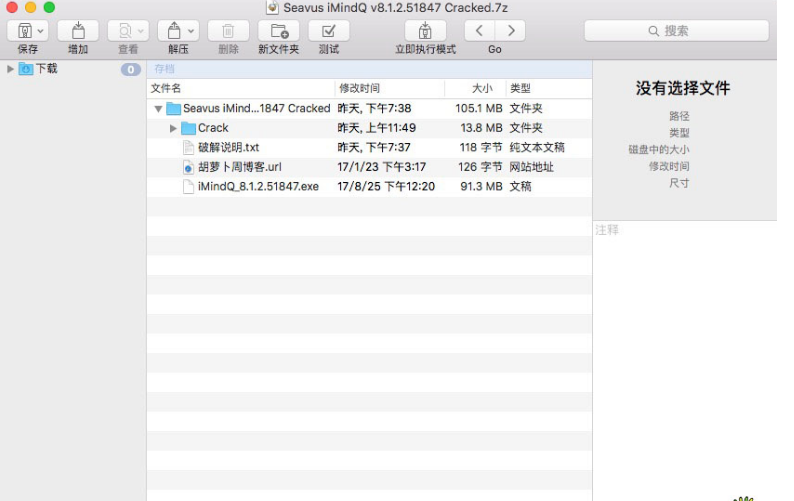Select the 下载 folder icon in sidebar
Image resolution: width=794 pixels, height=501 pixels.
tap(25, 69)
